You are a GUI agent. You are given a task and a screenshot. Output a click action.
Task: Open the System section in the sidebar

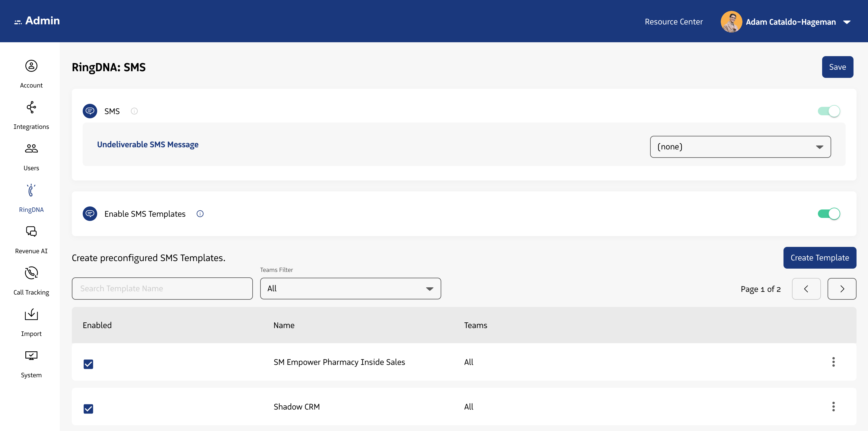(31, 362)
